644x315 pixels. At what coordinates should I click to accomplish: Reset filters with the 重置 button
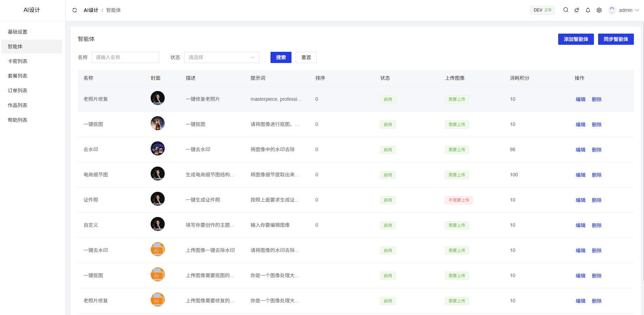[x=306, y=57]
